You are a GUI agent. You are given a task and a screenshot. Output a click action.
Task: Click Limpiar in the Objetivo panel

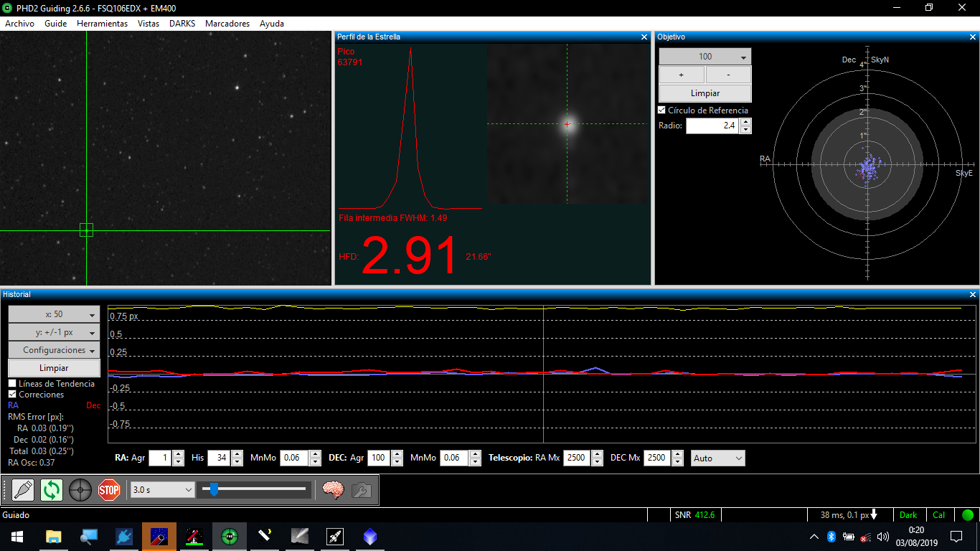pyautogui.click(x=705, y=93)
